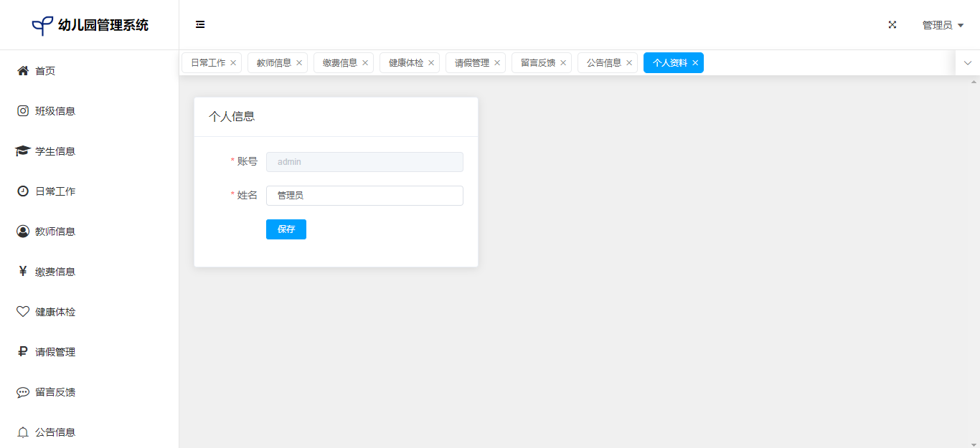Open 缴费信息 in the sidebar menu
Screen dimensions: 980x448
(89, 272)
